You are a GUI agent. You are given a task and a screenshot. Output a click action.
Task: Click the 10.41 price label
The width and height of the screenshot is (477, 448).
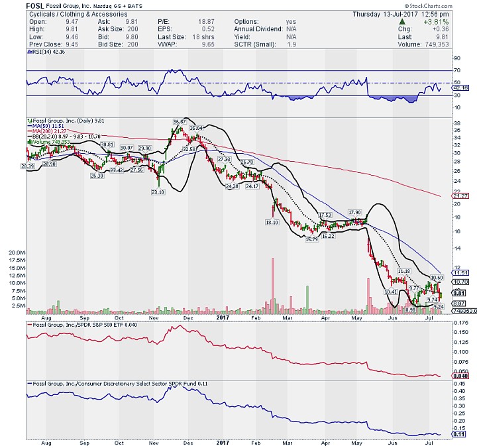point(391,292)
